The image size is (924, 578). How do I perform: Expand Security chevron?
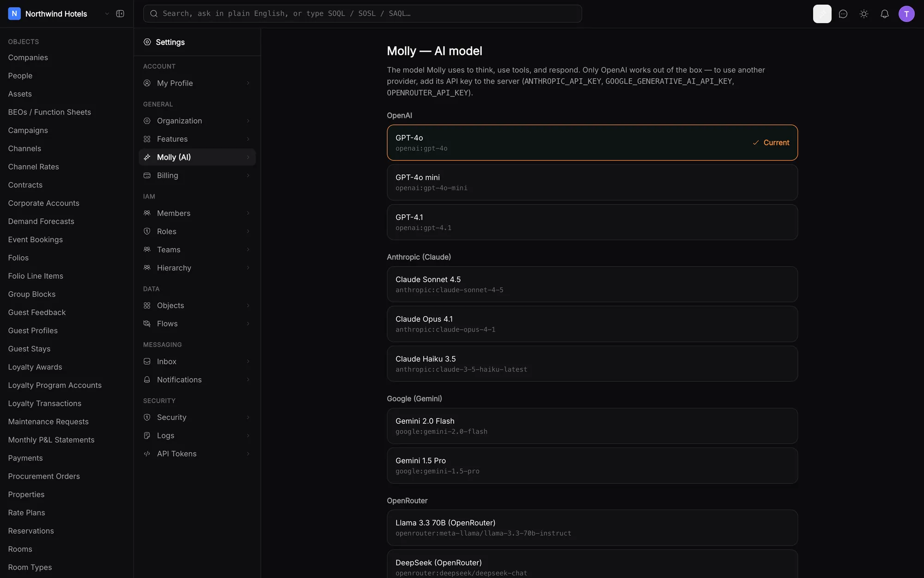click(x=248, y=418)
